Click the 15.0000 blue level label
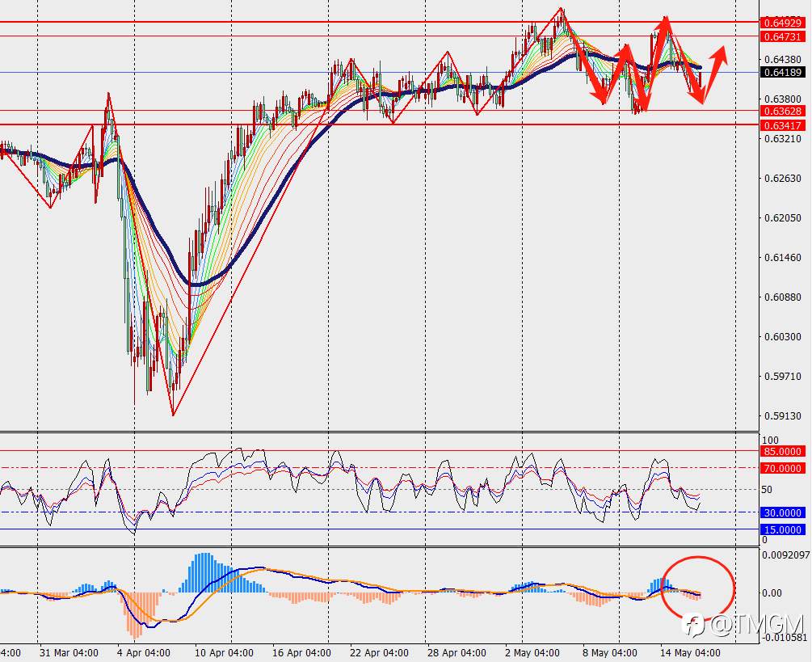 point(782,530)
